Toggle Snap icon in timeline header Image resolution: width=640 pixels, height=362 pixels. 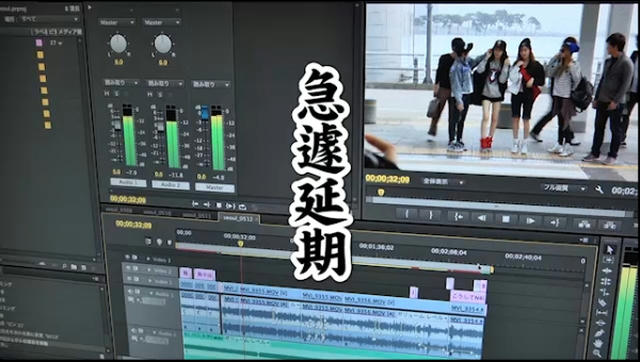(x=149, y=242)
